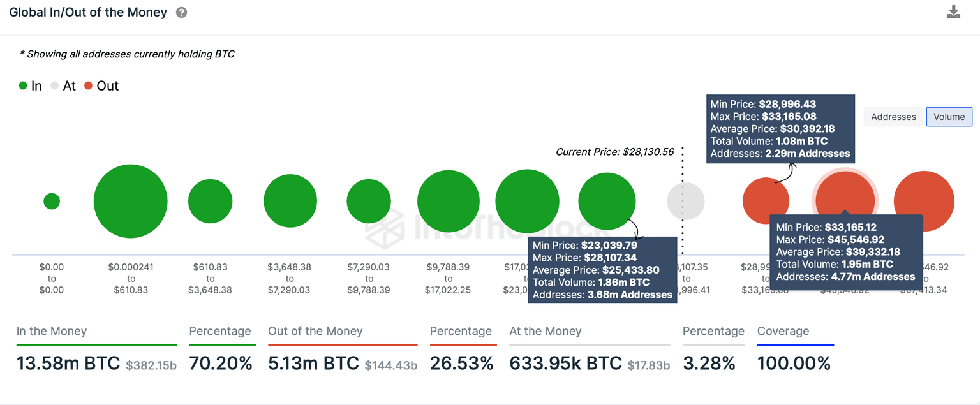
Task: Click the help question mark icon
Action: (x=181, y=13)
